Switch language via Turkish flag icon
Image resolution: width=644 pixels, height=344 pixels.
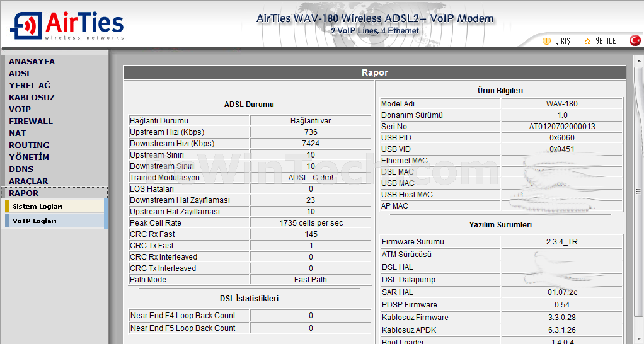[x=635, y=40]
